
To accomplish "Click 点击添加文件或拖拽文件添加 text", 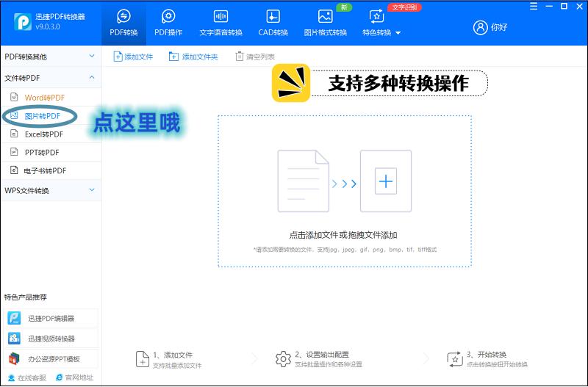I will 343,235.
